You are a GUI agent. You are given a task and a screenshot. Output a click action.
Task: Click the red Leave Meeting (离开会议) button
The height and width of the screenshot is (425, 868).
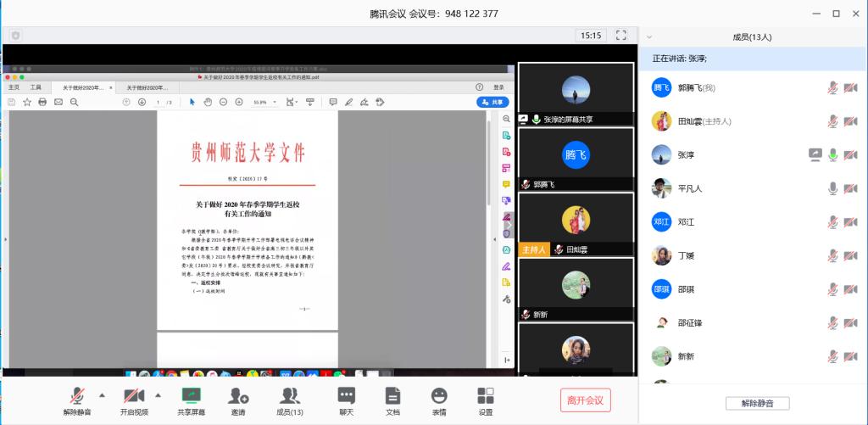click(x=585, y=400)
